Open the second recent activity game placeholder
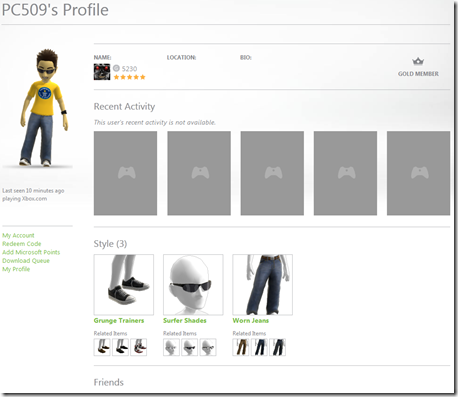 pos(199,173)
